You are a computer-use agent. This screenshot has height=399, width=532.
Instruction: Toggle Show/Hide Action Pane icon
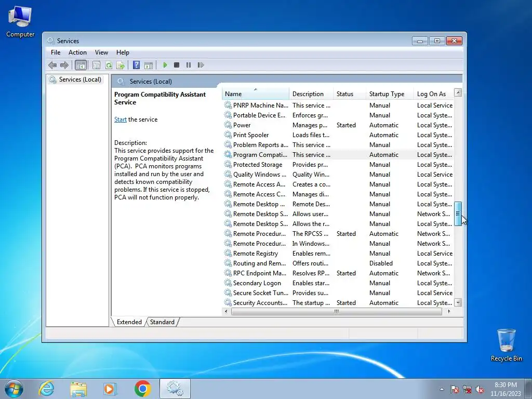(x=149, y=65)
